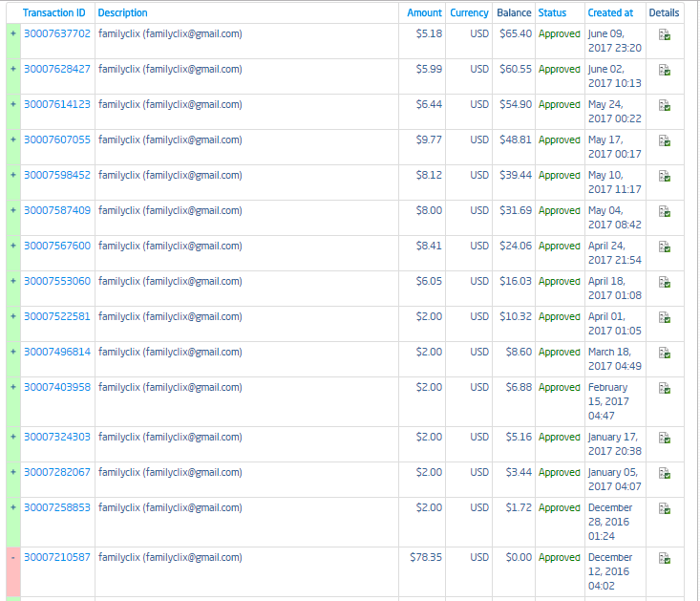Screen dimensions: 700x601
Task: Open details icon for transaction 30007598452
Action: pyautogui.click(x=665, y=176)
